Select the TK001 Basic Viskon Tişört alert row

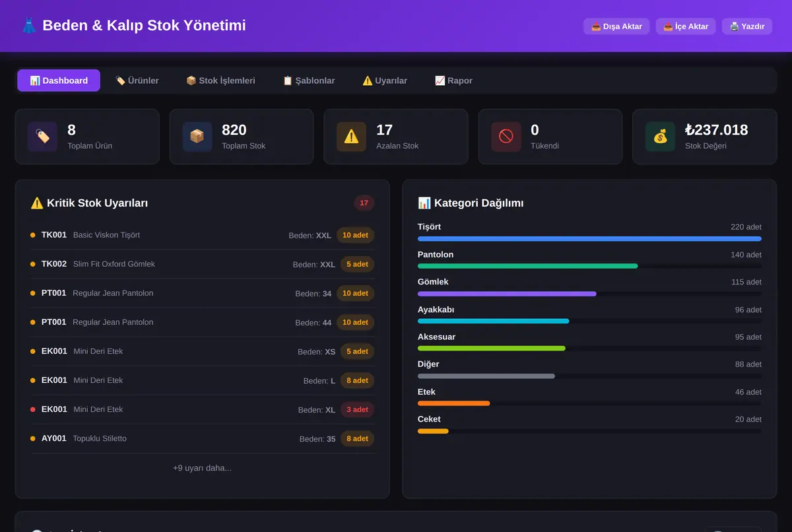(x=203, y=235)
